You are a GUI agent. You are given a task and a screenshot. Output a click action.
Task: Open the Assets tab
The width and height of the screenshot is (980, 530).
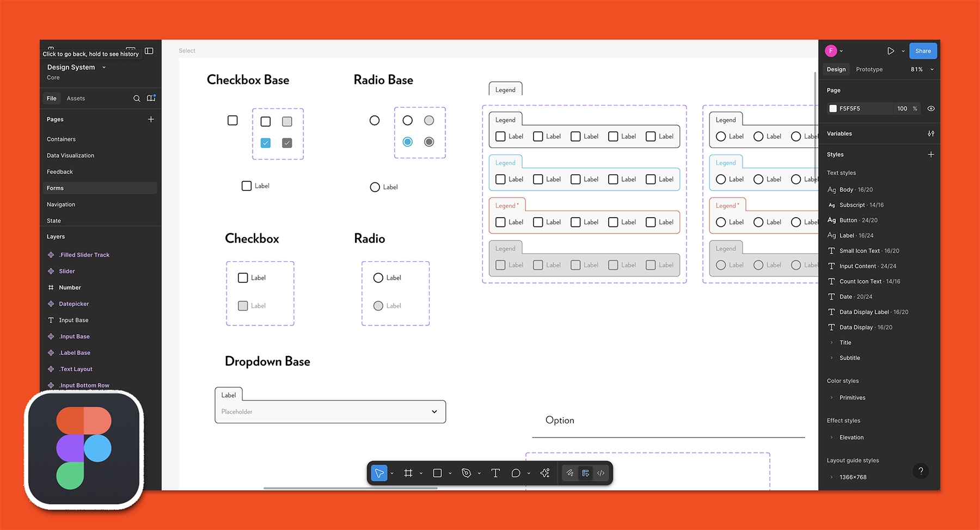[76, 98]
